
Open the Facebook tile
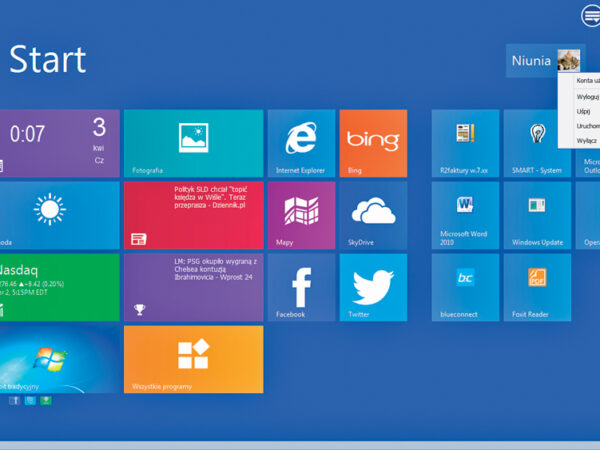(301, 287)
